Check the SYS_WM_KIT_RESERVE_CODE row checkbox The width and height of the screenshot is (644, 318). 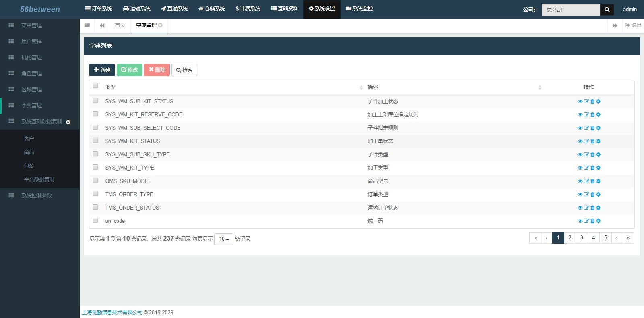pos(95,114)
